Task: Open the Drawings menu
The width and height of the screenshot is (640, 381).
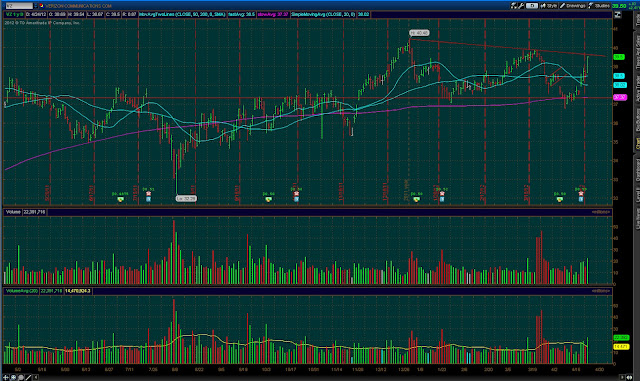Action: 573,6
